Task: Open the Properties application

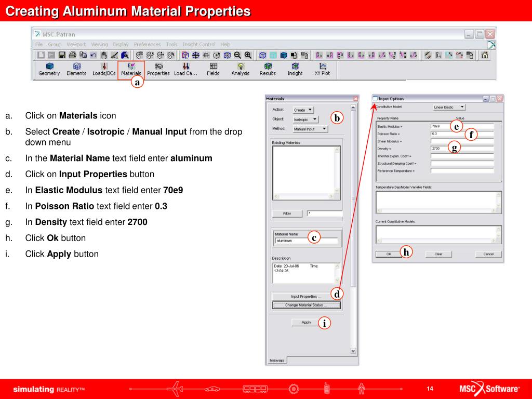Action: pos(158,69)
